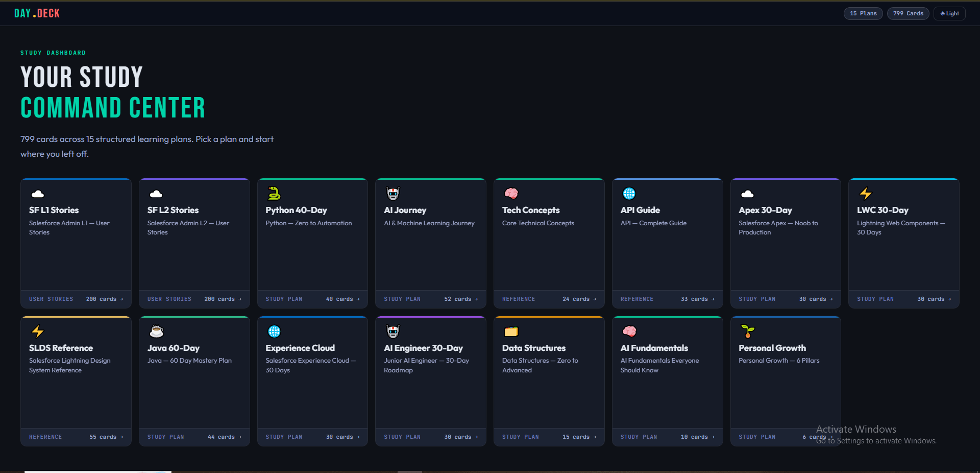Click 'Personal Growth — 6 Pillars' description
This screenshot has height=473, width=980.
tap(779, 361)
